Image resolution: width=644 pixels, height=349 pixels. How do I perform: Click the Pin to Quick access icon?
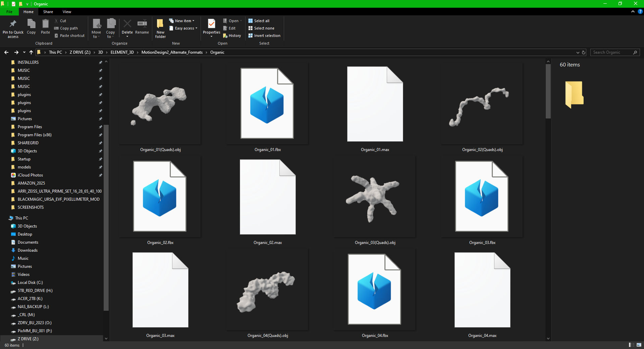point(13,24)
